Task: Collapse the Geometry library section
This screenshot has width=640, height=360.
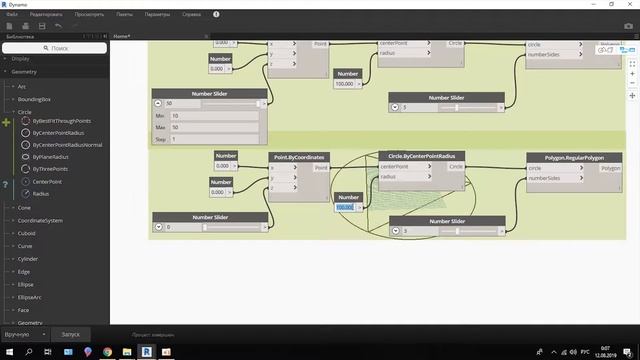Action: [5, 72]
